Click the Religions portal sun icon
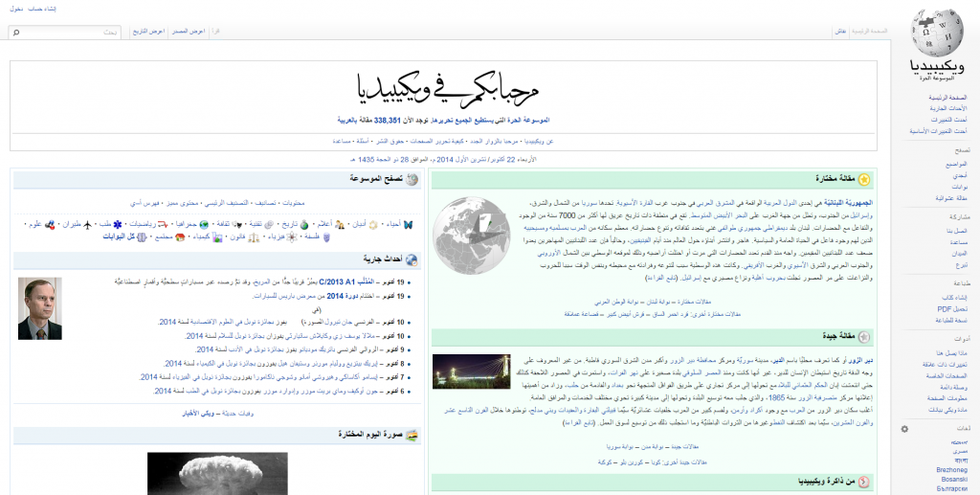 [373, 224]
